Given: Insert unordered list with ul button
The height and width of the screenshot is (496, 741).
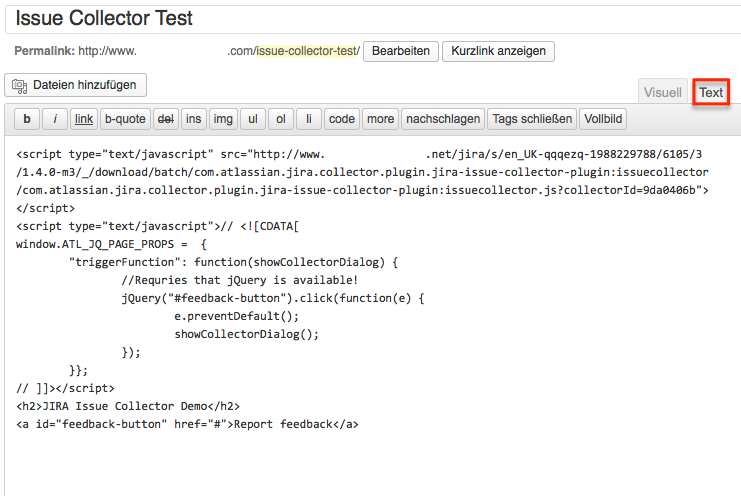Looking at the screenshot, I should coord(253,119).
